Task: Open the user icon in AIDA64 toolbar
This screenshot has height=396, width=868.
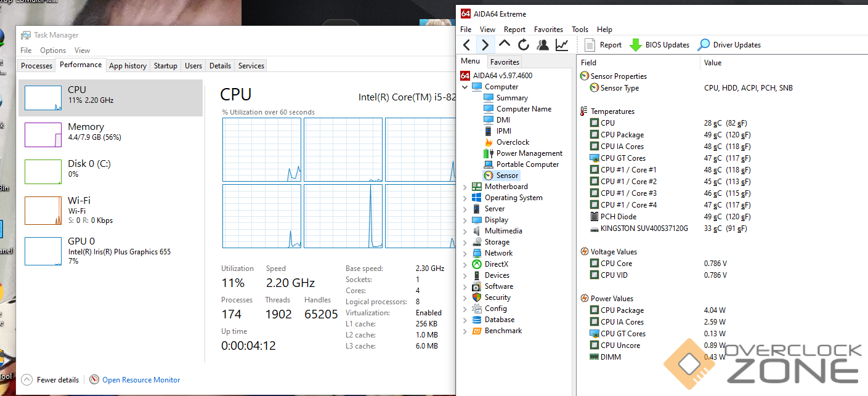Action: [x=543, y=44]
